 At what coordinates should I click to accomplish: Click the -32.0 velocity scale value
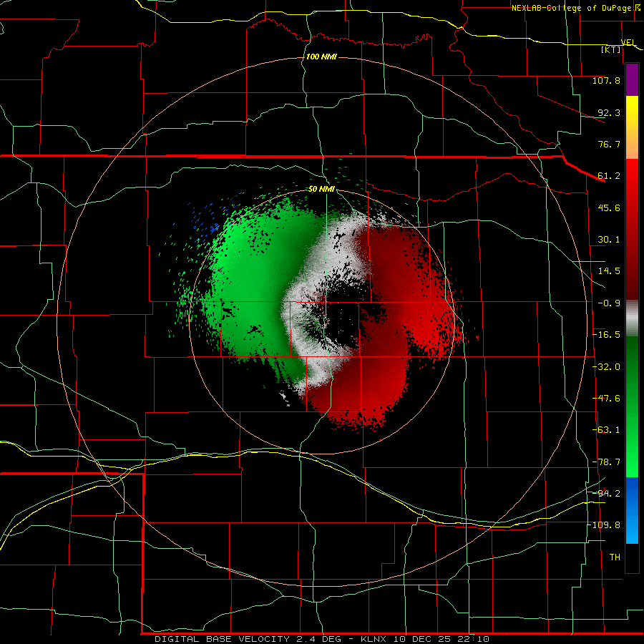(606, 367)
